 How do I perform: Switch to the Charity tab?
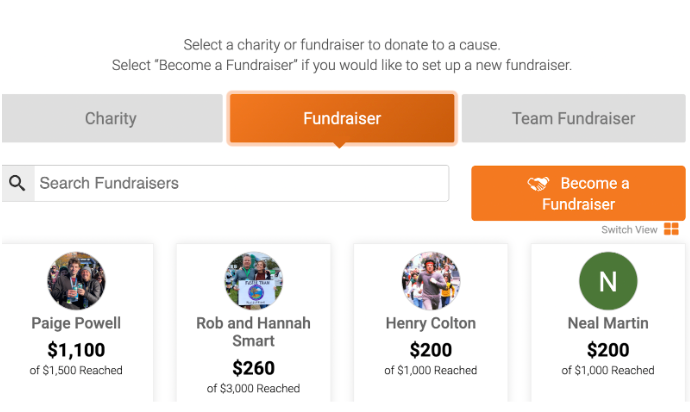tap(111, 118)
